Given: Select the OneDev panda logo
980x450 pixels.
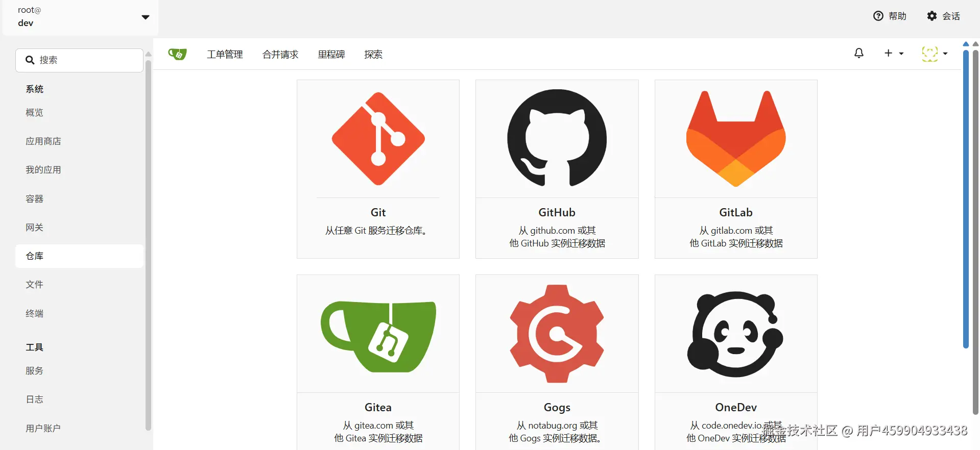Looking at the screenshot, I should (735, 334).
